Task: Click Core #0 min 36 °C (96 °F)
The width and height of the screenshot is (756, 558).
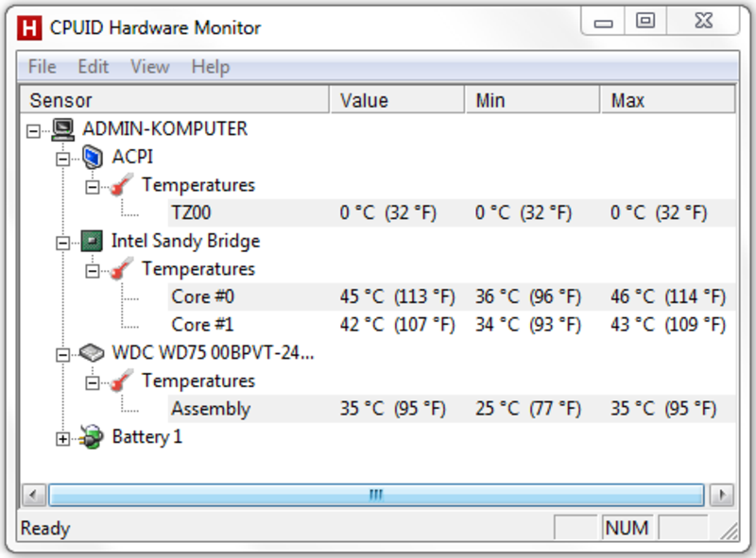Action: 528,296
